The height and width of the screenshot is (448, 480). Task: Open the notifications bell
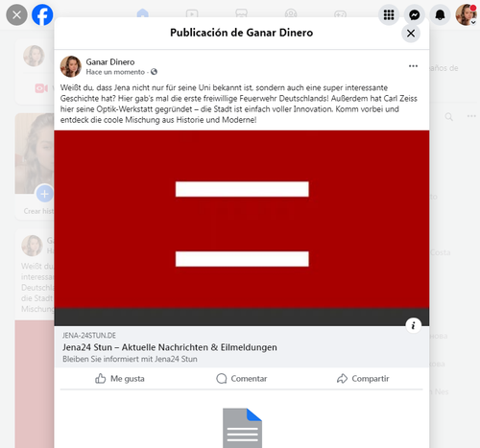pos(440,14)
